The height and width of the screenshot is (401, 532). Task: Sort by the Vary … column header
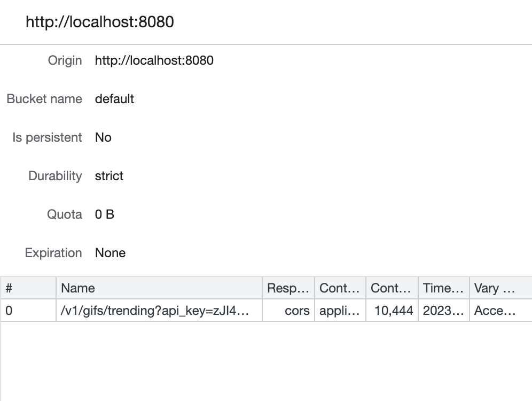(501, 288)
